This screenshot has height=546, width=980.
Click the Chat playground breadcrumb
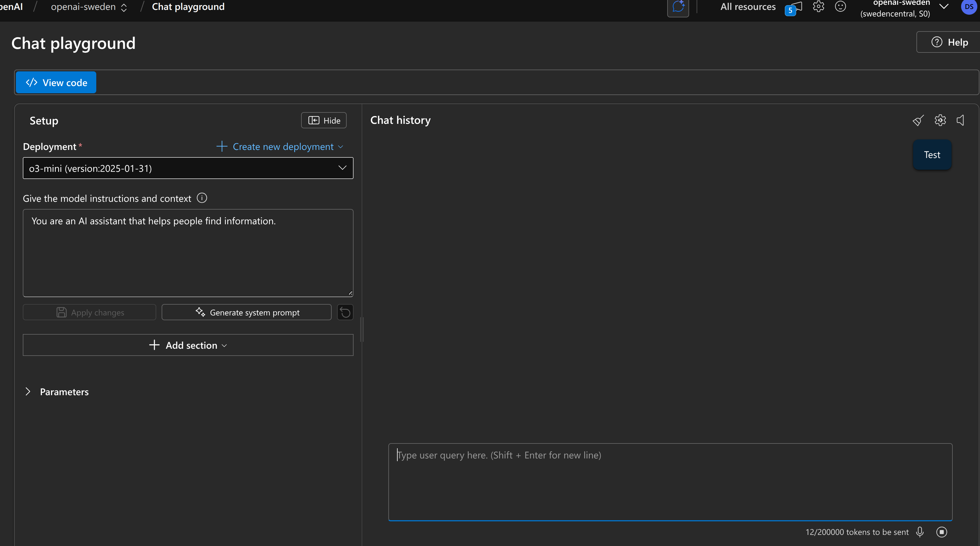click(x=188, y=7)
